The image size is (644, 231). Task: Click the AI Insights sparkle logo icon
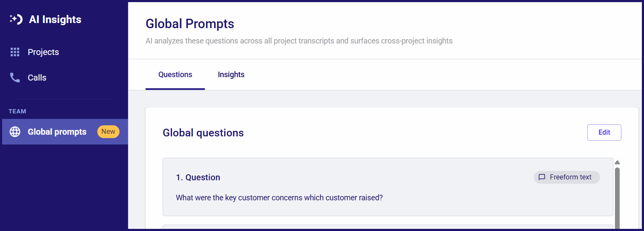click(x=16, y=19)
